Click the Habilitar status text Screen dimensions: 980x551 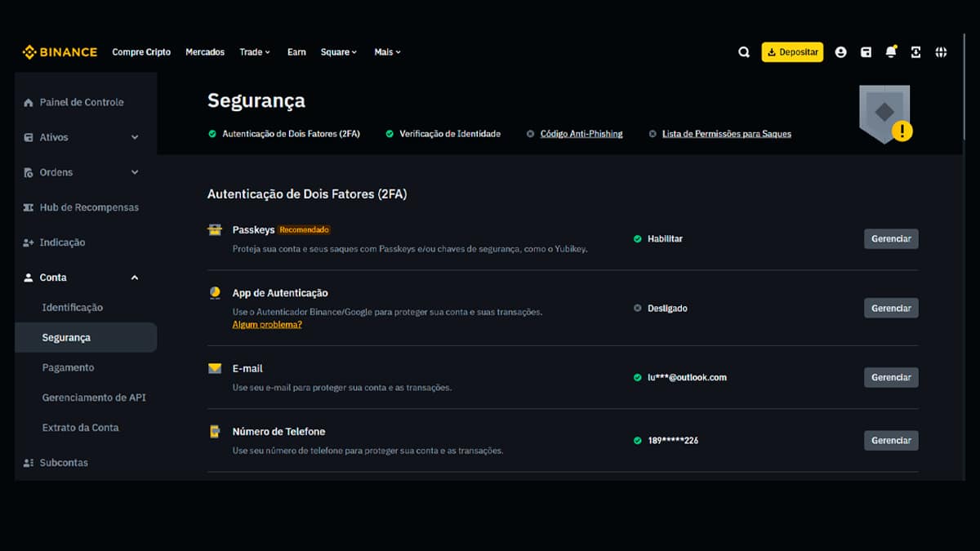tap(665, 239)
